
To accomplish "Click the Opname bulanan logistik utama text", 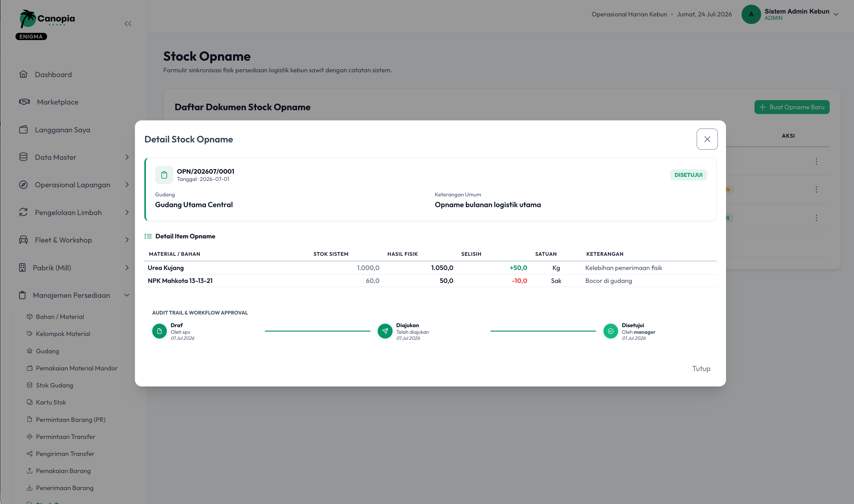I will 488,204.
